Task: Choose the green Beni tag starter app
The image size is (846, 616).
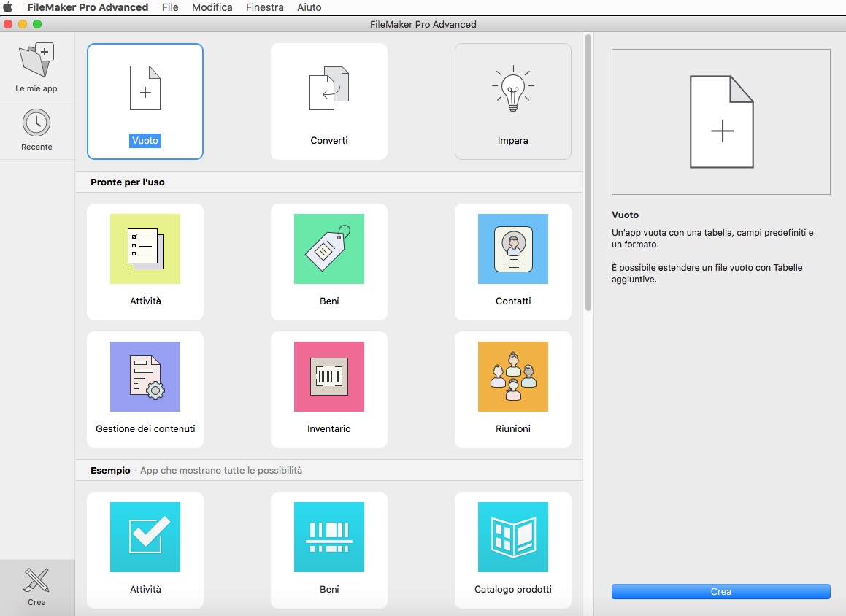Action: [329, 261]
